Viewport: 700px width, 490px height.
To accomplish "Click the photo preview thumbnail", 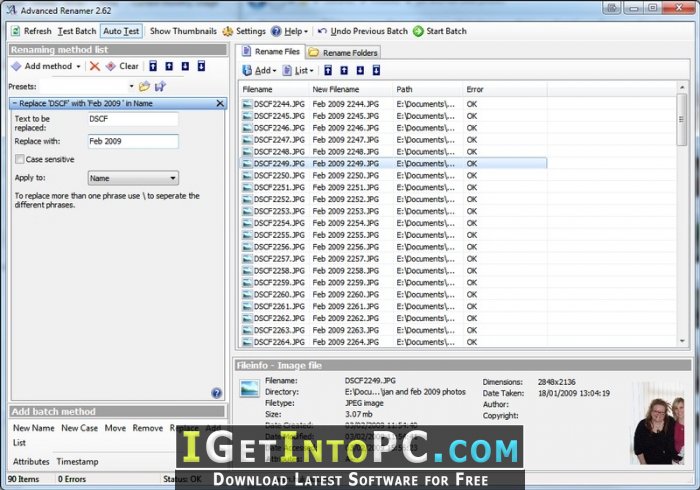I will tap(658, 423).
